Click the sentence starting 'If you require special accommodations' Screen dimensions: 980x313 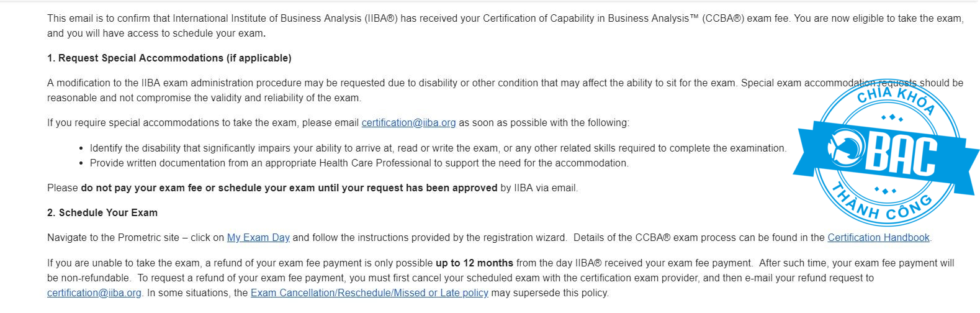(338, 123)
